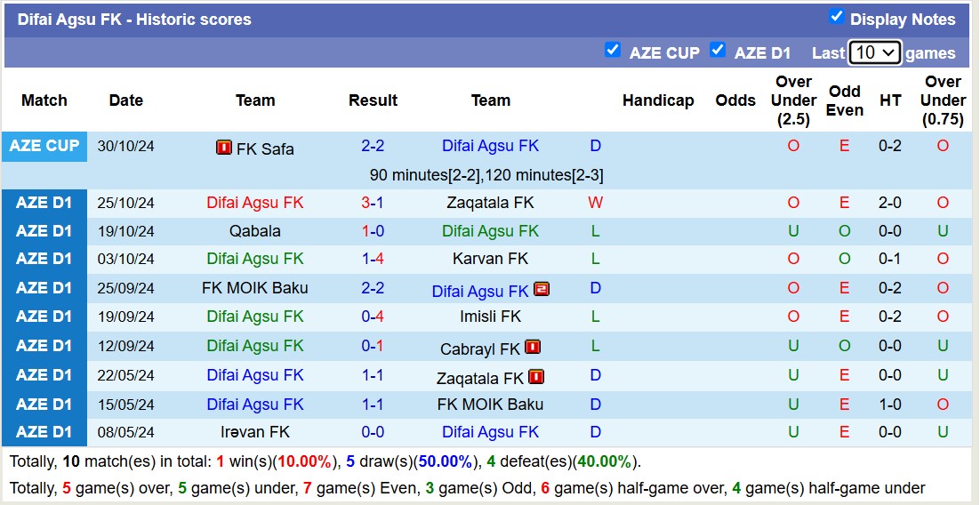Screen dimensions: 980x505
Task: Click the 0-4 score versus Imisli FK
Action: (x=373, y=317)
